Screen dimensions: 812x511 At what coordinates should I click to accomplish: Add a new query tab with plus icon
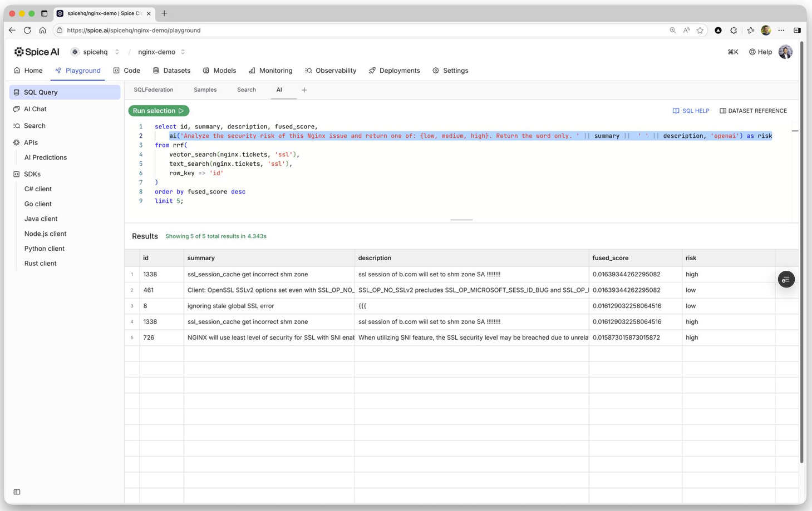pos(304,90)
